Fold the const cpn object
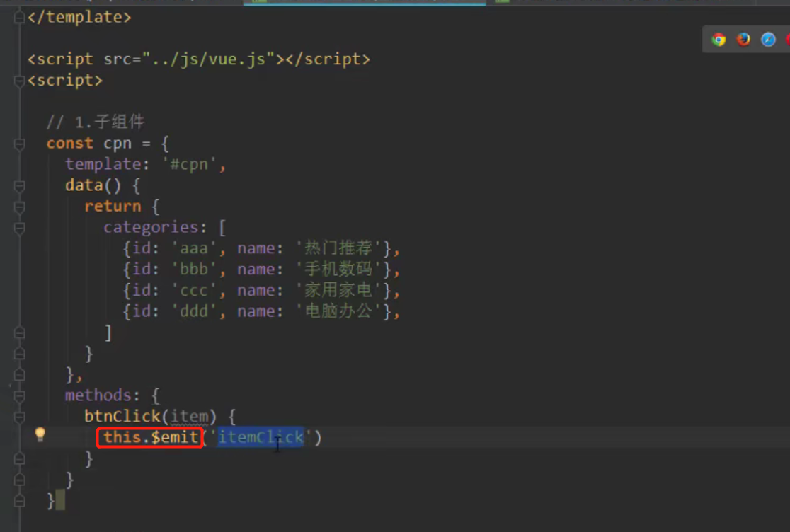This screenshot has height=532, width=790. pyautogui.click(x=19, y=144)
